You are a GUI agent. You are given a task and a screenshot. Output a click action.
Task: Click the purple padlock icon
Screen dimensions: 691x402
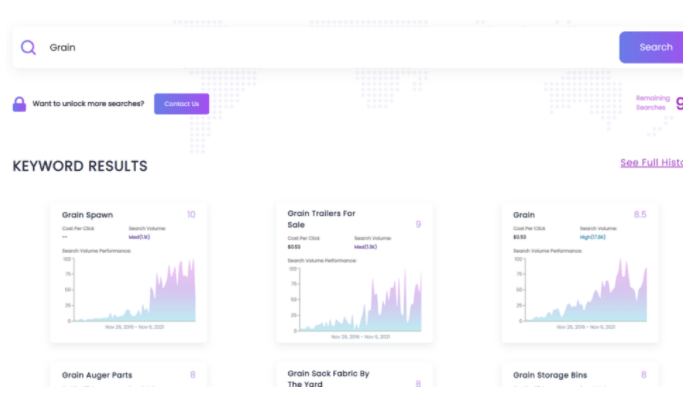[x=19, y=104]
